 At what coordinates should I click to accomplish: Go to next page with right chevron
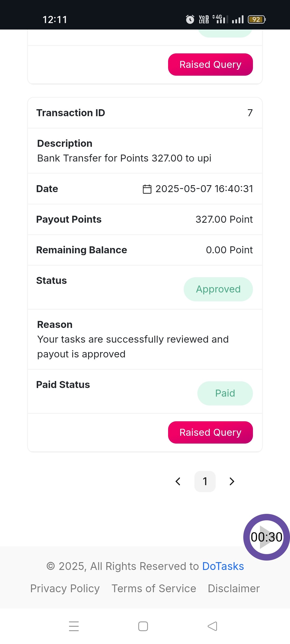tap(232, 481)
